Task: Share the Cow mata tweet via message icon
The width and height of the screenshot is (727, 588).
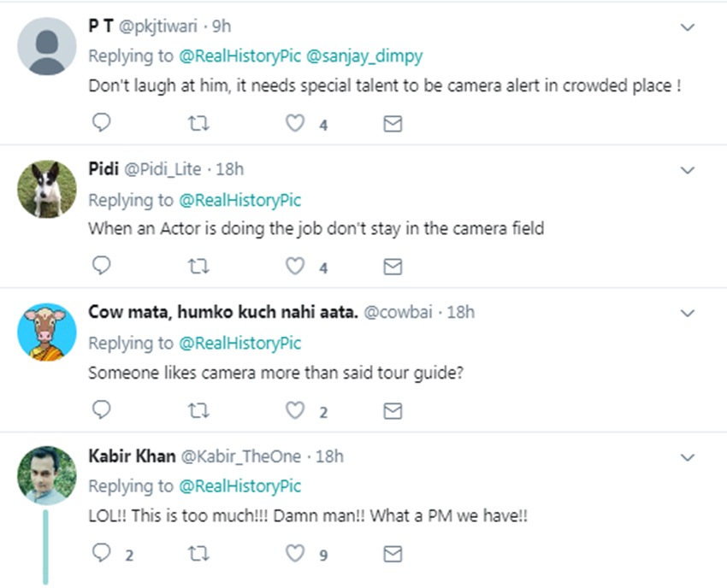Action: (x=392, y=411)
